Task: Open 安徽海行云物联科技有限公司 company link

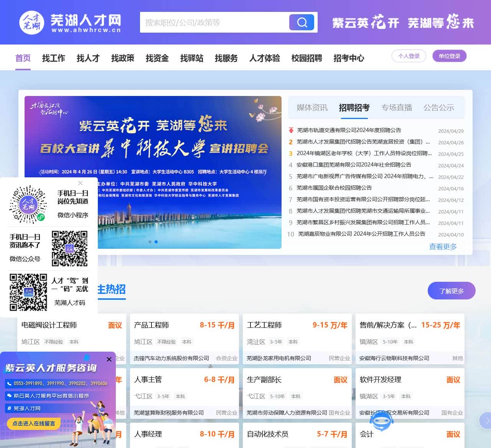Action: pyautogui.click(x=394, y=358)
